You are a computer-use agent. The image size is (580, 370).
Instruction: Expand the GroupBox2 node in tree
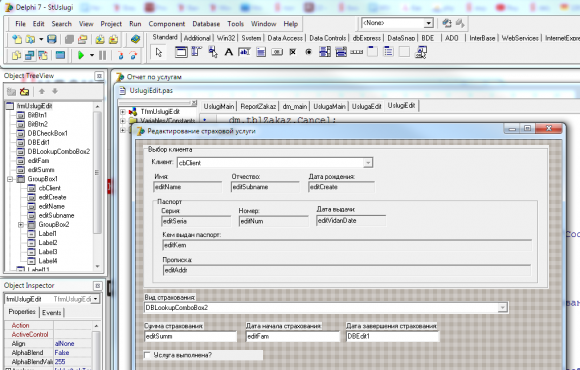tap(21, 225)
